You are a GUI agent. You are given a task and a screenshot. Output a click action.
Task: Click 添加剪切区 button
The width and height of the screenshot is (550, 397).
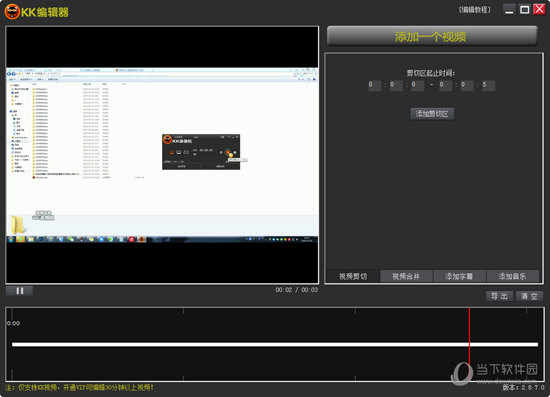(432, 114)
